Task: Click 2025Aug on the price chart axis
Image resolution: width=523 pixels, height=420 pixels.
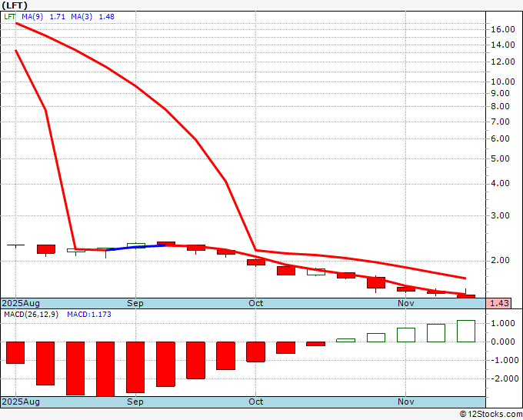Action: pos(21,303)
